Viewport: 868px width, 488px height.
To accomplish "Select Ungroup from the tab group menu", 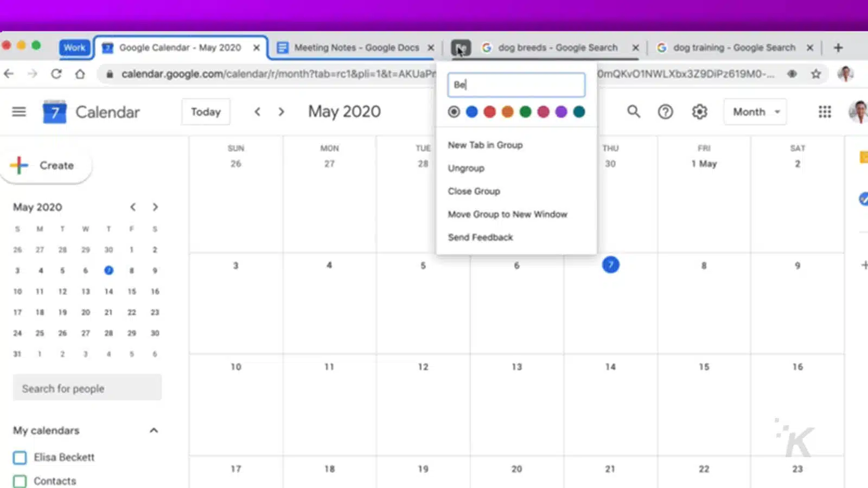I will 465,168.
